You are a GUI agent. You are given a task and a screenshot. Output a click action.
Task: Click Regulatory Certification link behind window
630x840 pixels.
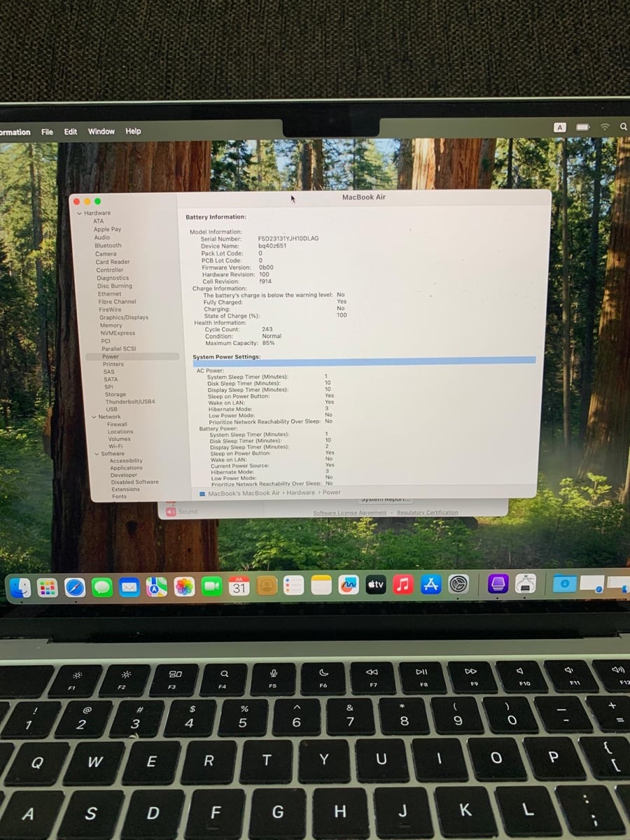point(427,512)
